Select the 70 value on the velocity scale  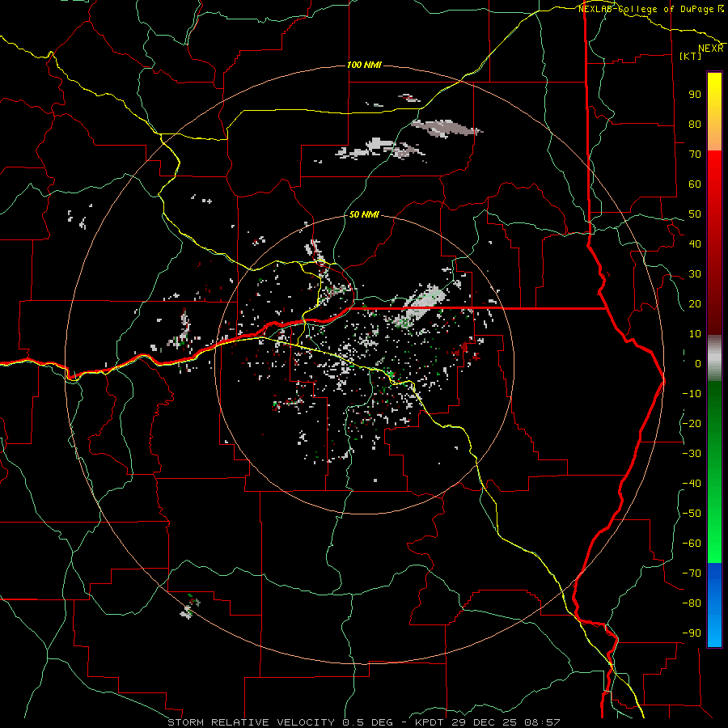pyautogui.click(x=695, y=154)
